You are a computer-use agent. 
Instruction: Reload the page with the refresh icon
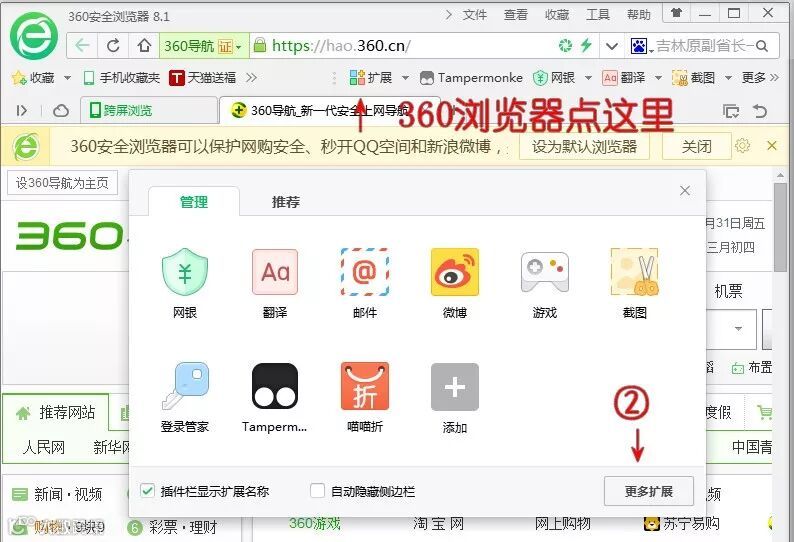[x=113, y=46]
